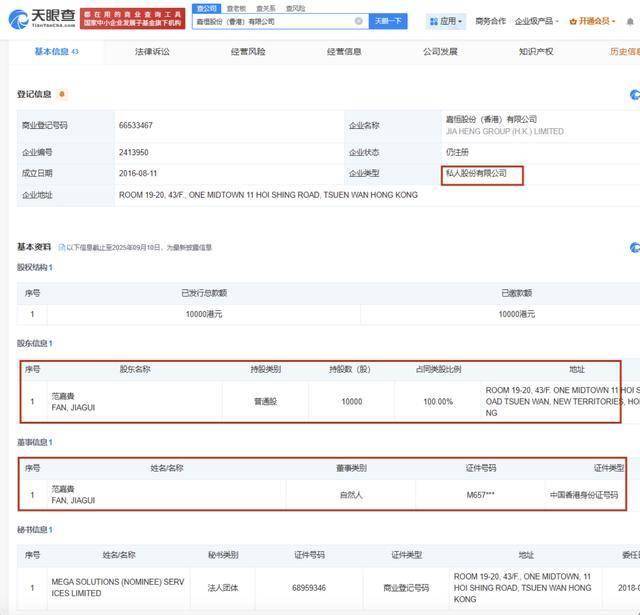The width and height of the screenshot is (640, 615).
Task: Select the 100.00% shareholding ratio cell
Action: coord(438,402)
